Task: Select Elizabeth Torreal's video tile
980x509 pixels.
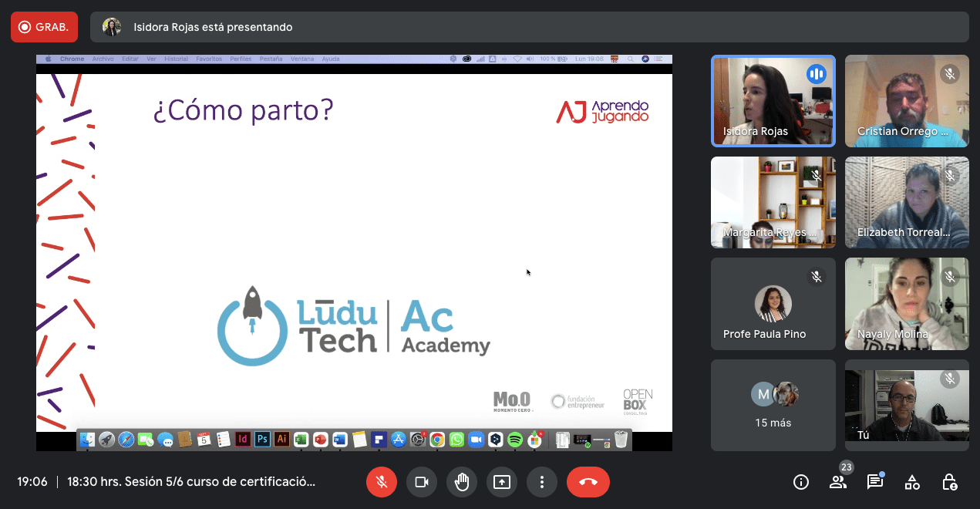Action: pos(907,202)
